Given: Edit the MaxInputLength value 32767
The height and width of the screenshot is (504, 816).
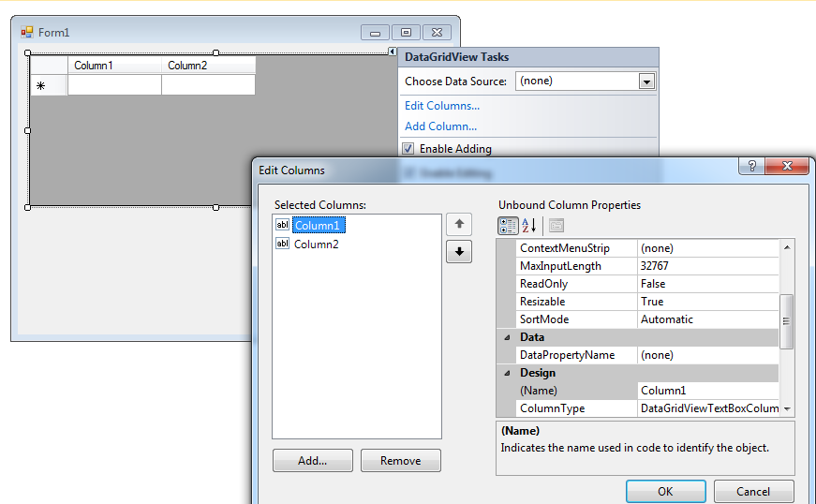Looking at the screenshot, I should click(707, 266).
